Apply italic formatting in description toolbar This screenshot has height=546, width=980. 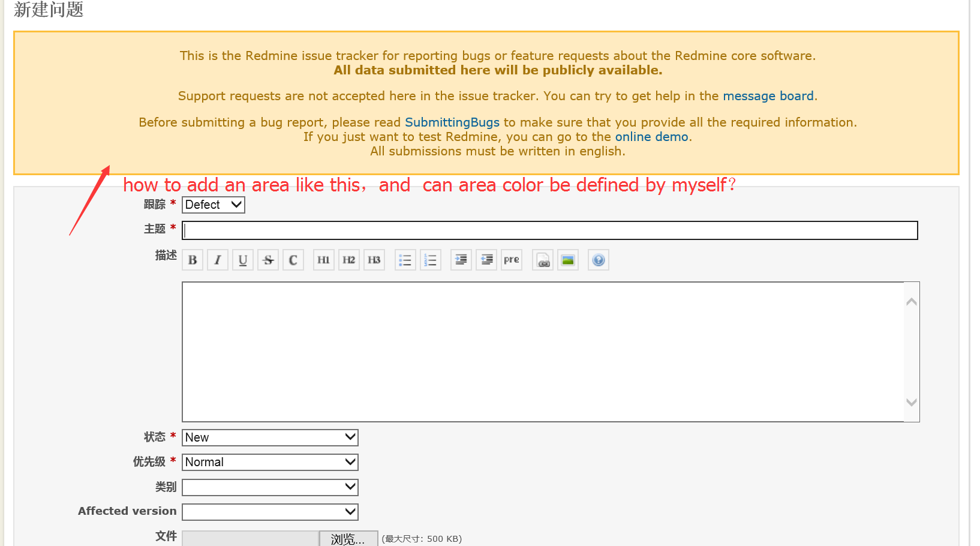218,260
